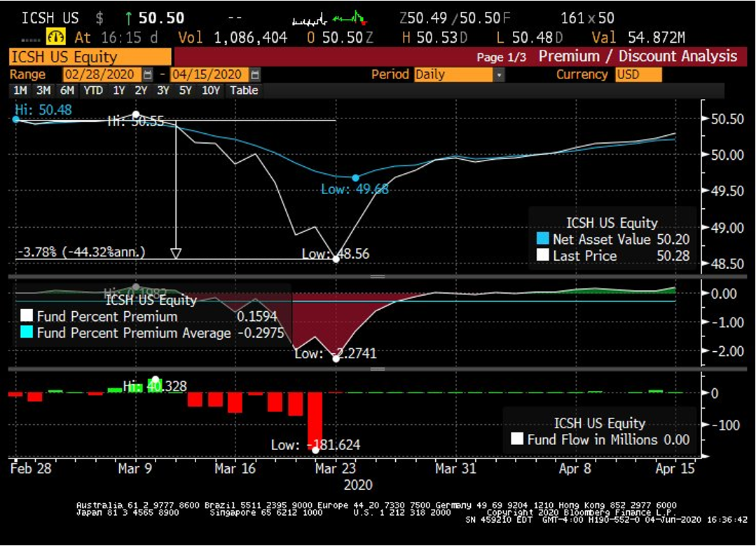Switch to the 6M range tab
This screenshot has width=756, height=546.
(67, 90)
